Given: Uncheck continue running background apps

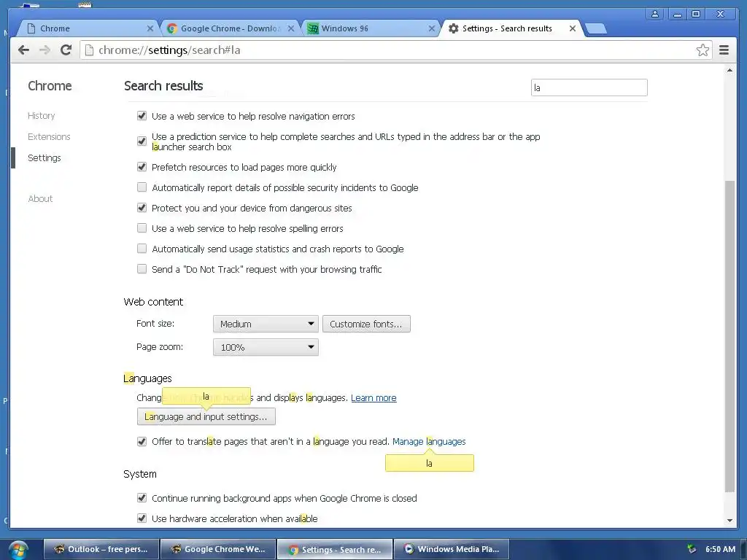Looking at the screenshot, I should pyautogui.click(x=142, y=498).
